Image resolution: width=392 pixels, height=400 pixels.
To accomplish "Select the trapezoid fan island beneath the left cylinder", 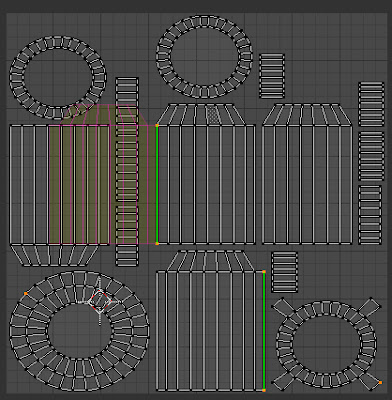I will tap(55, 255).
